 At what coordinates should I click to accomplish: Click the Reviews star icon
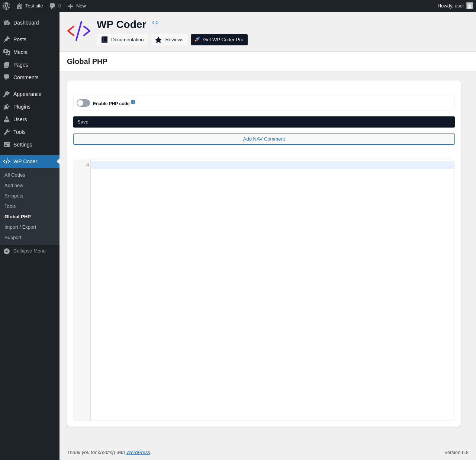[x=158, y=40]
